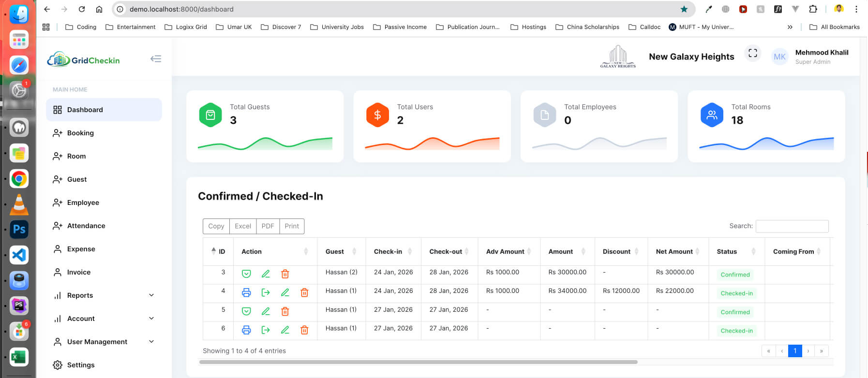Image resolution: width=868 pixels, height=378 pixels.
Task: Open Photoshop from the dock
Action: point(19,229)
